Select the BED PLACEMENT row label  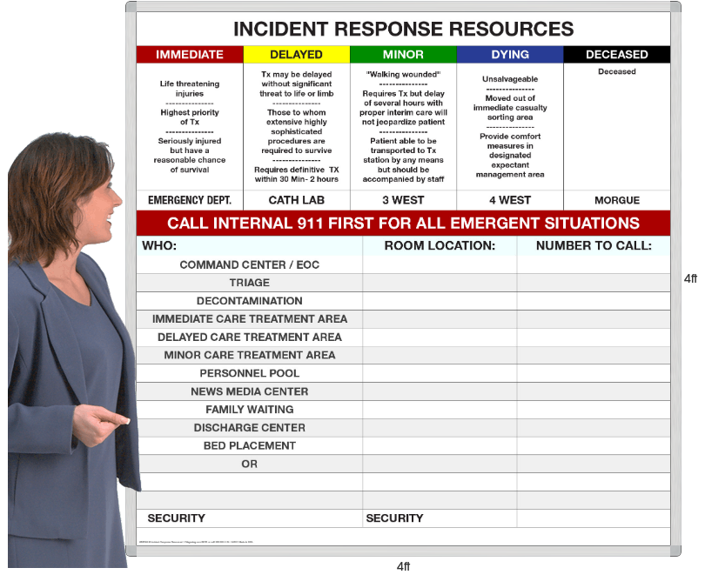[249, 445]
